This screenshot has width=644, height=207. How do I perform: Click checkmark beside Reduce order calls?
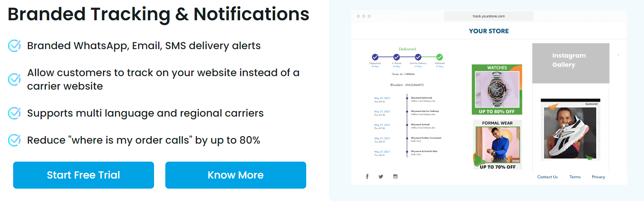14,140
